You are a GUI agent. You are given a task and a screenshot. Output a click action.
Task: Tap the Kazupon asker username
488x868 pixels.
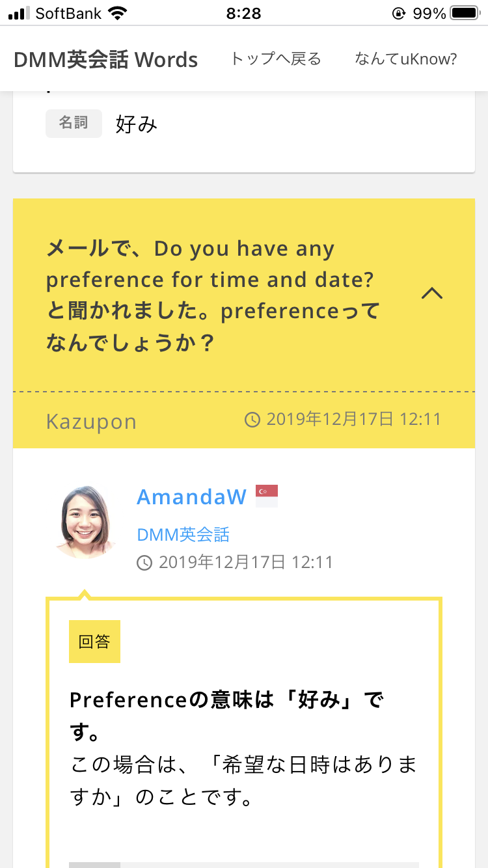coord(91,422)
